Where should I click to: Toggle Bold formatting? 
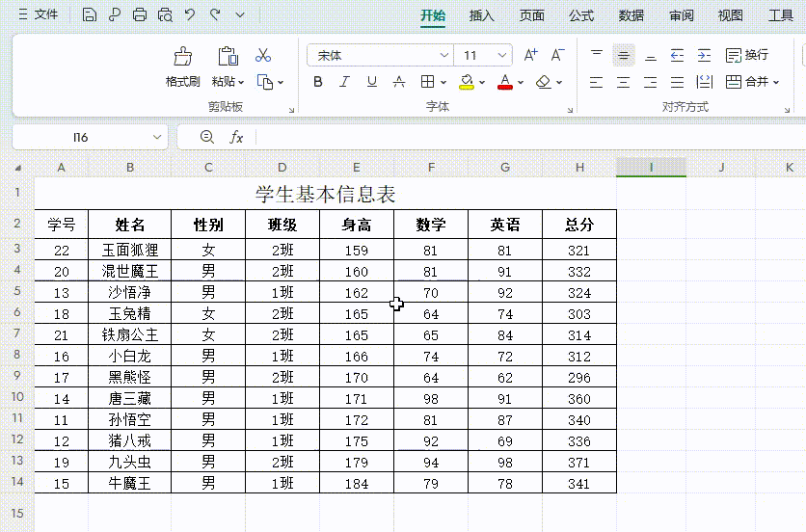tap(317, 82)
